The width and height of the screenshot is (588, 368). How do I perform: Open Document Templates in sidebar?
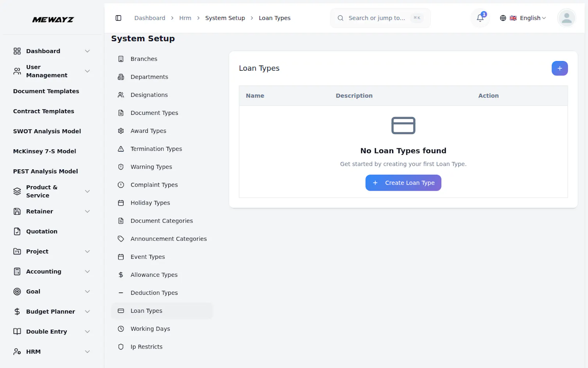46,91
